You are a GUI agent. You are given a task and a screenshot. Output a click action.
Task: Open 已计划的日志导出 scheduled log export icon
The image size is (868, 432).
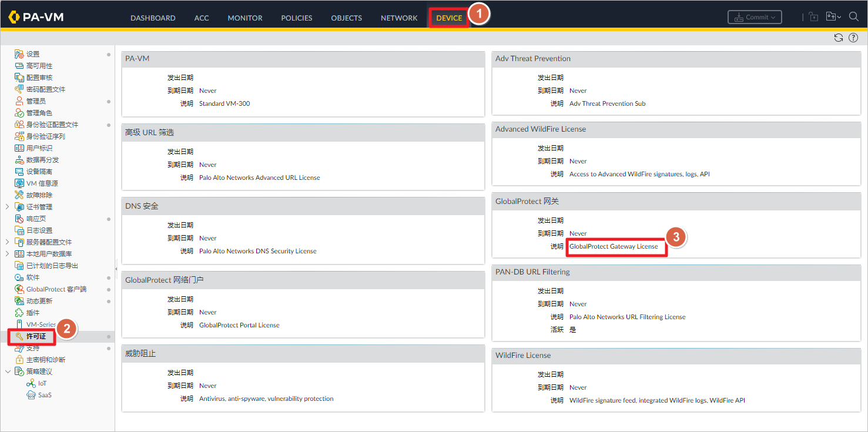click(19, 266)
